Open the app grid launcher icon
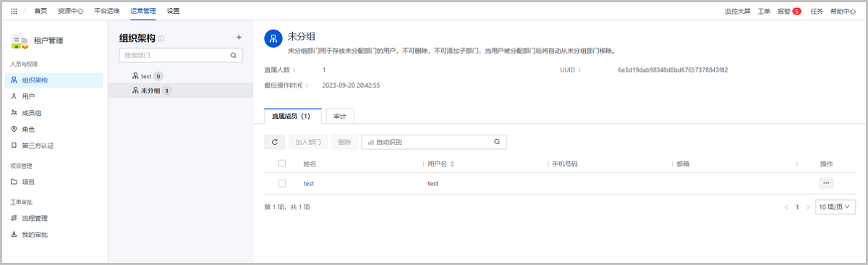The image size is (868, 265). pyautogui.click(x=14, y=11)
